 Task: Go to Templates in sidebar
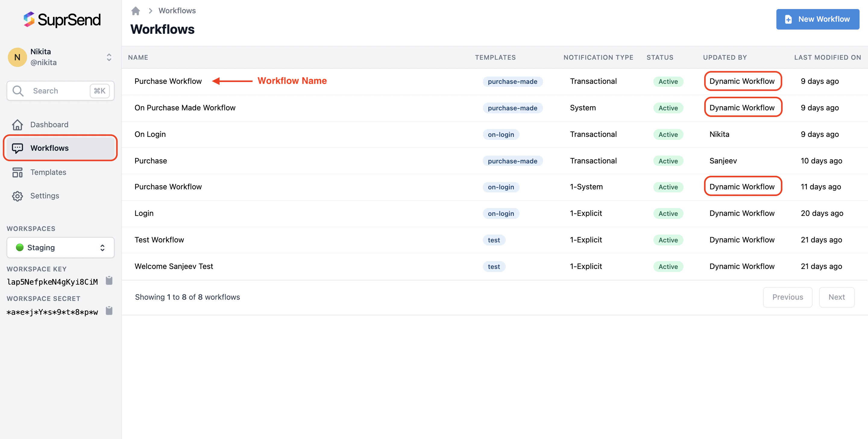tap(48, 172)
